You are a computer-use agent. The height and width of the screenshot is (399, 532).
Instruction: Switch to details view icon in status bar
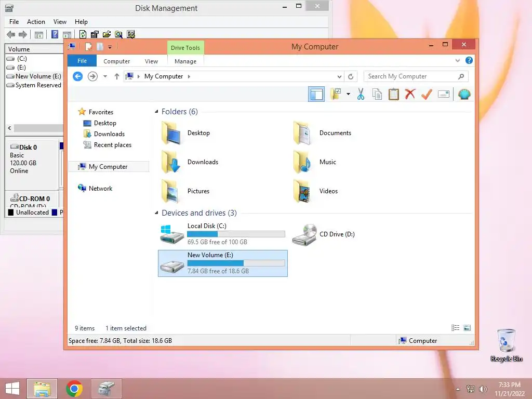click(x=455, y=328)
